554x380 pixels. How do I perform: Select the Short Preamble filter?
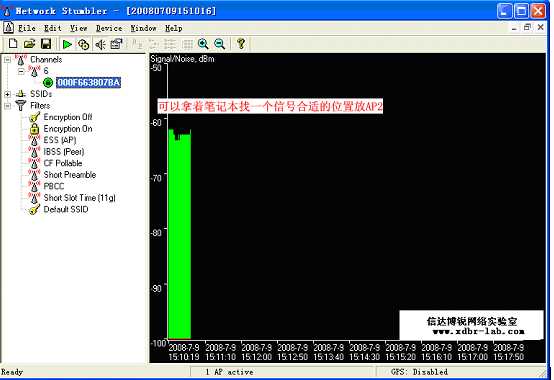70,175
